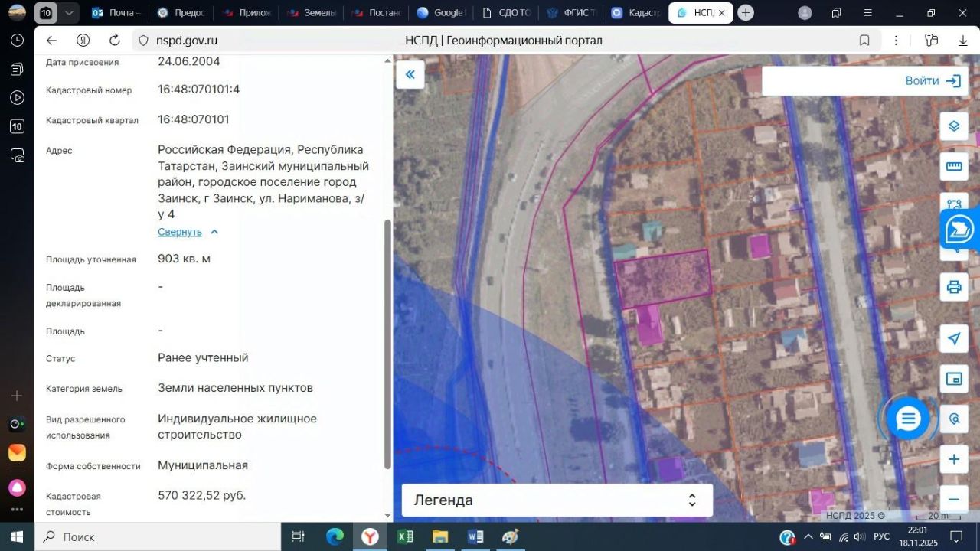
Task: Select cadastral quarter 16:48:070101 value
Action: coord(194,119)
